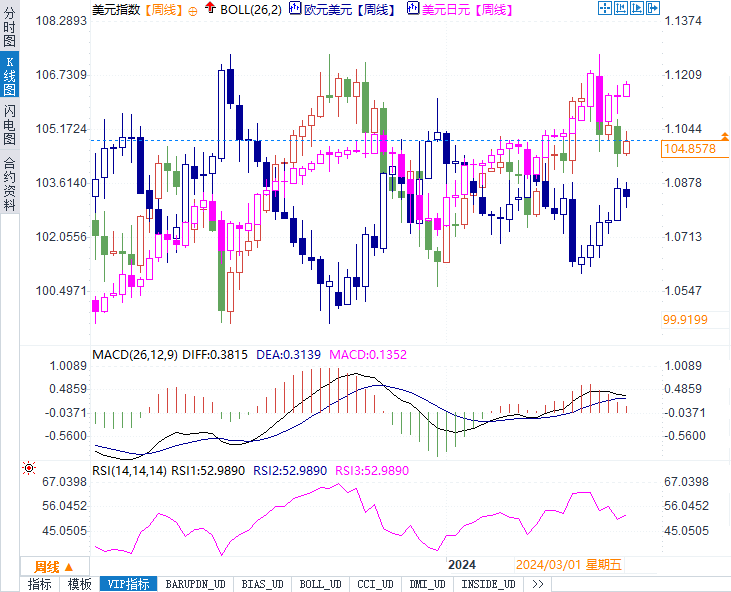
Task: Click the chart icon before 欧元美元【周线】
Action: (295, 8)
